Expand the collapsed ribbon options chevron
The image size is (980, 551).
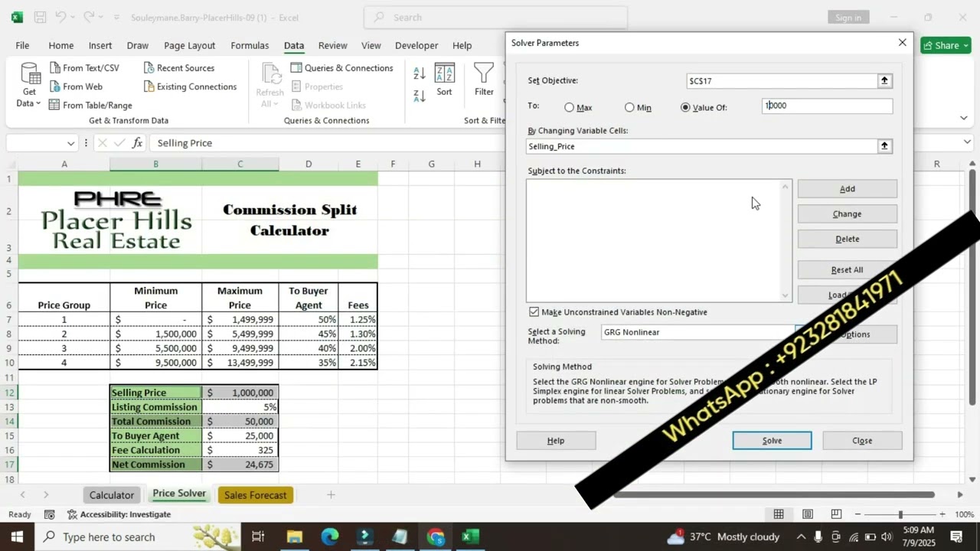pyautogui.click(x=963, y=118)
